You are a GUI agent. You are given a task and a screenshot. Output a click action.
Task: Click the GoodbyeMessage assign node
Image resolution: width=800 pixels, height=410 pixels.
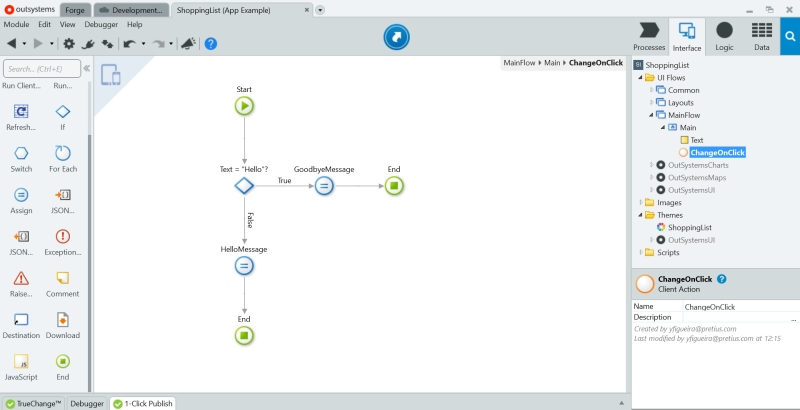324,186
